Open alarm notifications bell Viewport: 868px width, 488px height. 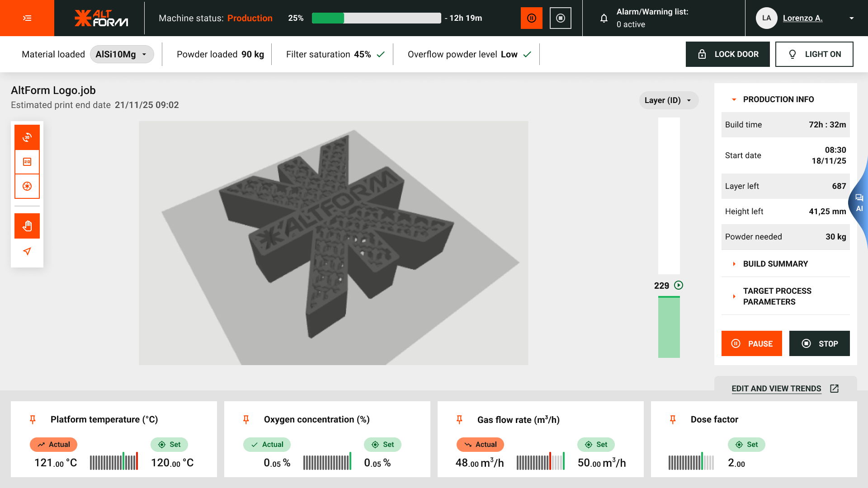tap(604, 18)
